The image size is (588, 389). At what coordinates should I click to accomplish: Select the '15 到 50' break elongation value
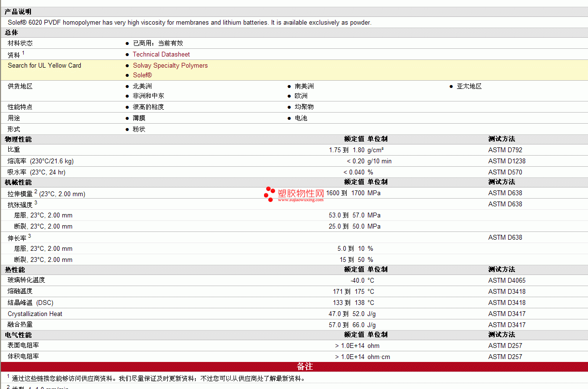click(x=352, y=260)
